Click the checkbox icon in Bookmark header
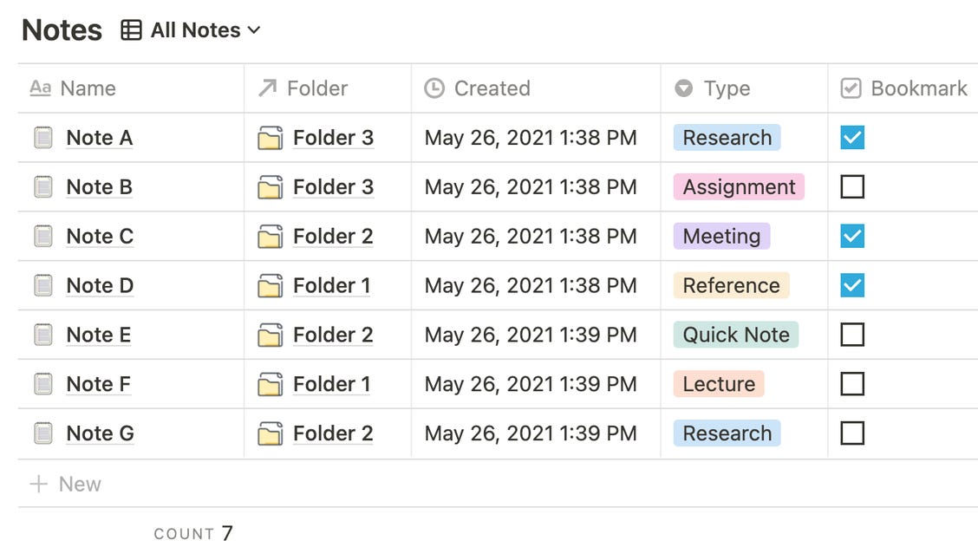The image size is (978, 560). [x=851, y=88]
